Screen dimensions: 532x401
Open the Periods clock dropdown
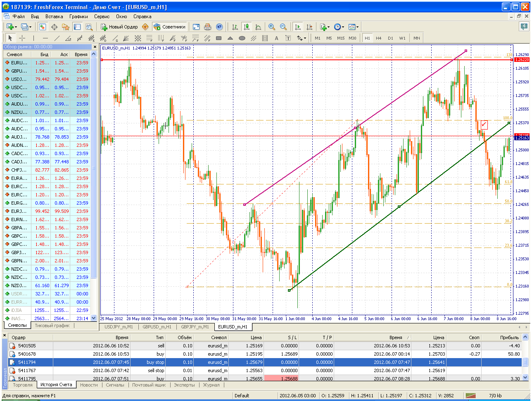tap(339, 27)
